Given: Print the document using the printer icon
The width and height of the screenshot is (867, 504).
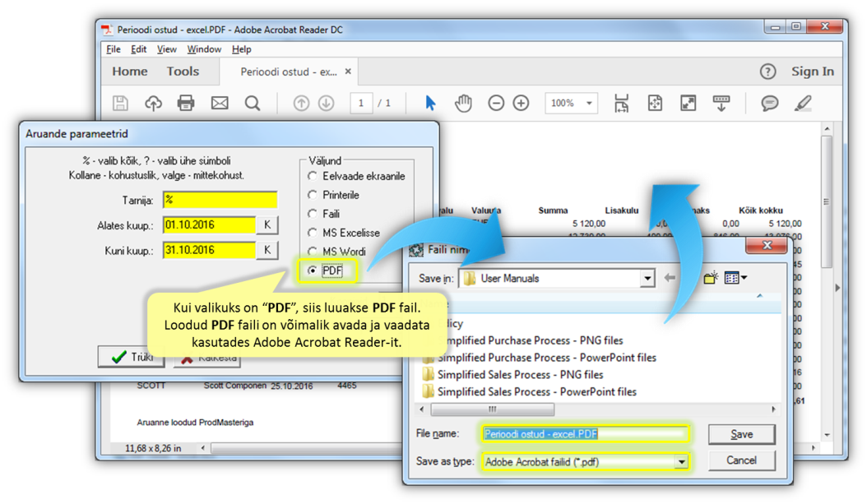Looking at the screenshot, I should coord(186,103).
